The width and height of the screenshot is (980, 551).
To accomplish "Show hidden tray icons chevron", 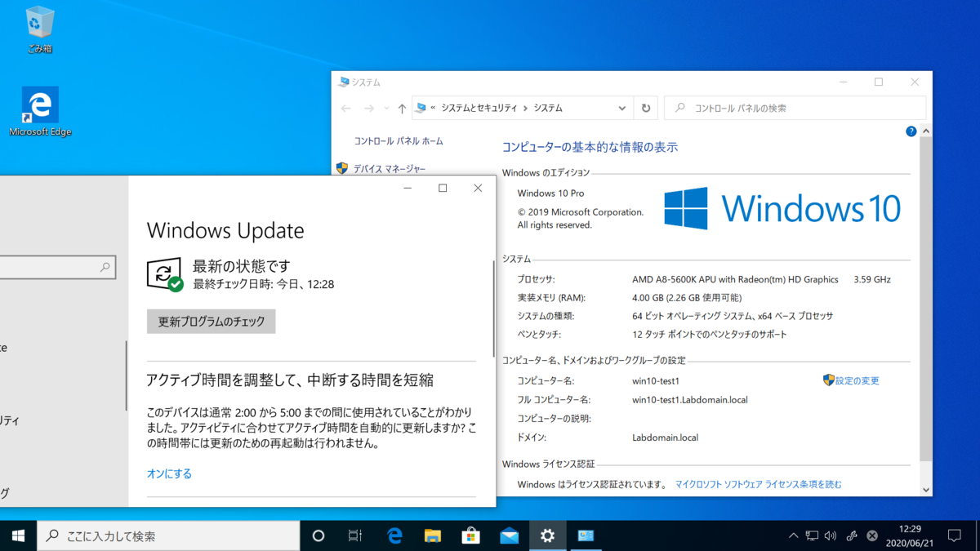I will click(793, 535).
